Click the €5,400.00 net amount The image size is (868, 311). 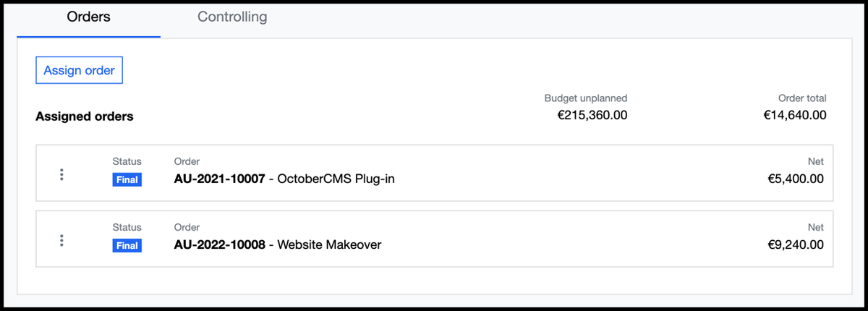point(796,179)
